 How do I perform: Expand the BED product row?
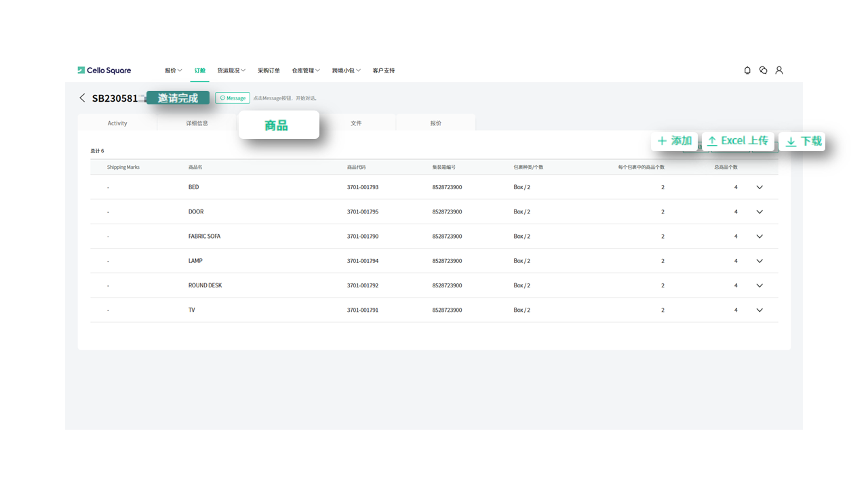[x=759, y=188]
